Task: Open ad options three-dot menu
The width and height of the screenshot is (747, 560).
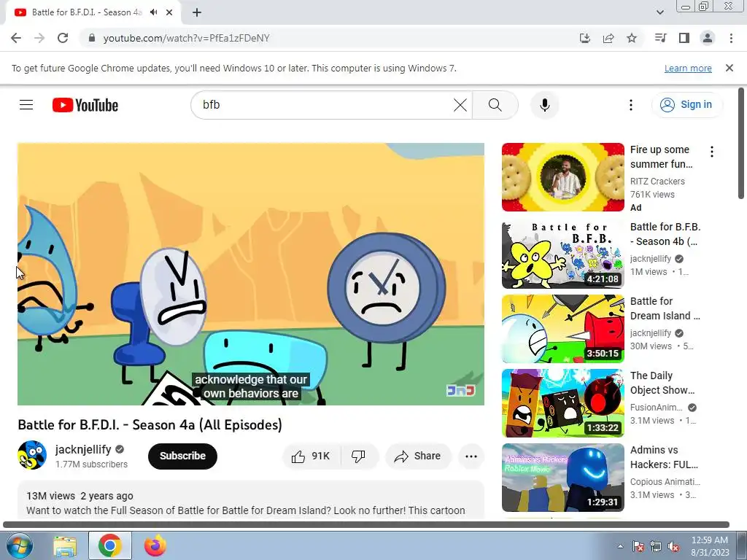Action: click(712, 152)
